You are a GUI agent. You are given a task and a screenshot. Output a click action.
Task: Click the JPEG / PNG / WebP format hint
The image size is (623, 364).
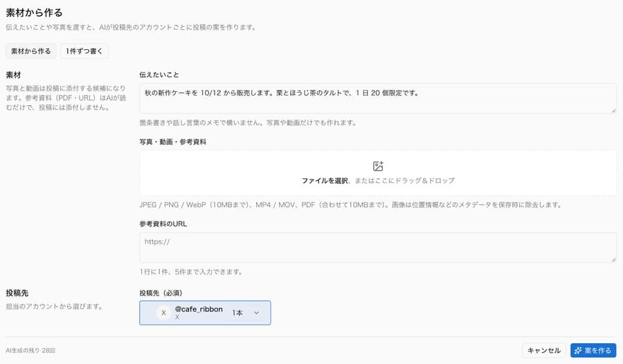pyautogui.click(x=351, y=205)
